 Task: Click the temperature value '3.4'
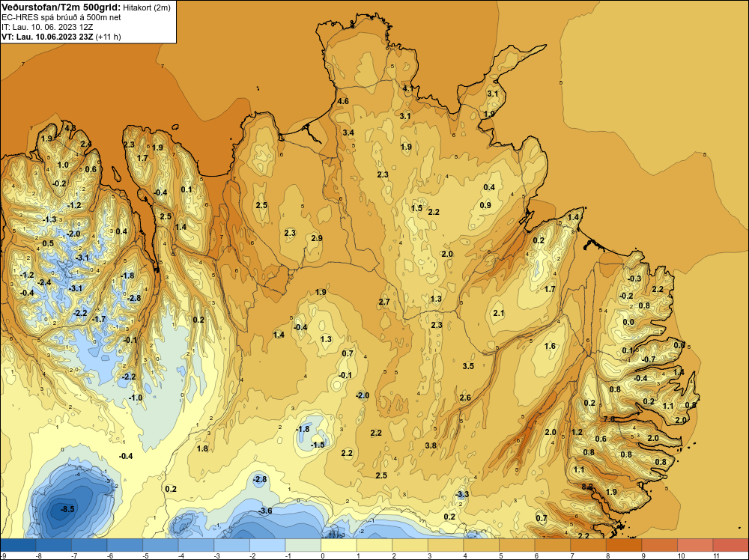348,133
